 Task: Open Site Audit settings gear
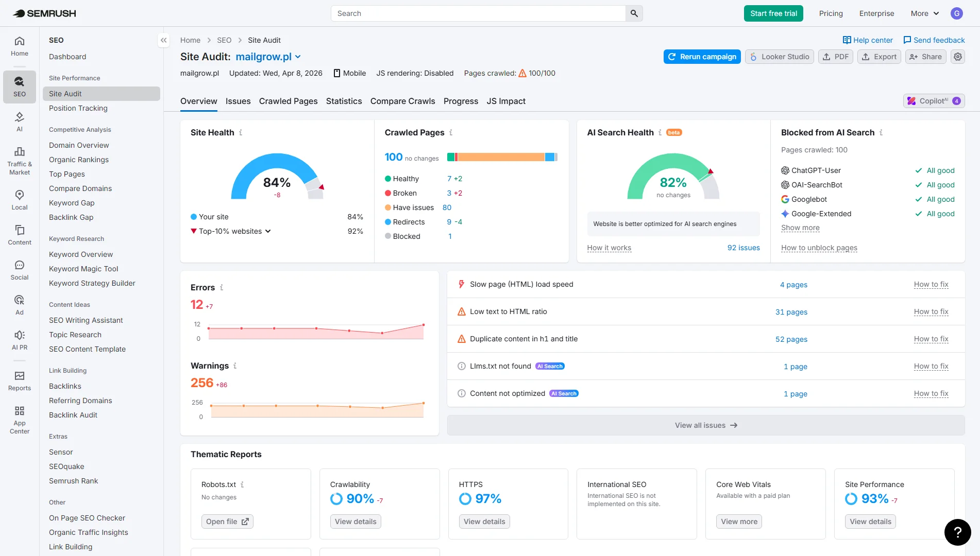[x=957, y=57]
